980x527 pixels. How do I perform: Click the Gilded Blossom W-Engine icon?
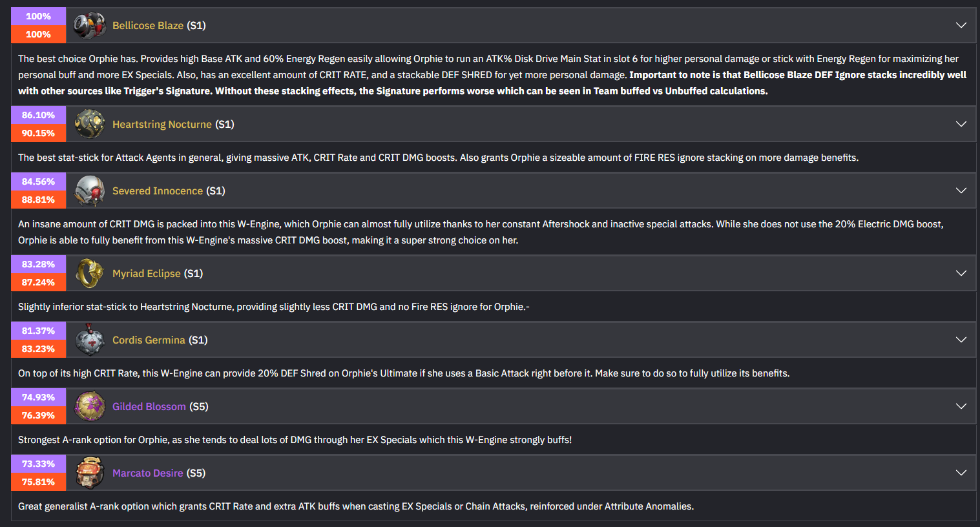89,406
